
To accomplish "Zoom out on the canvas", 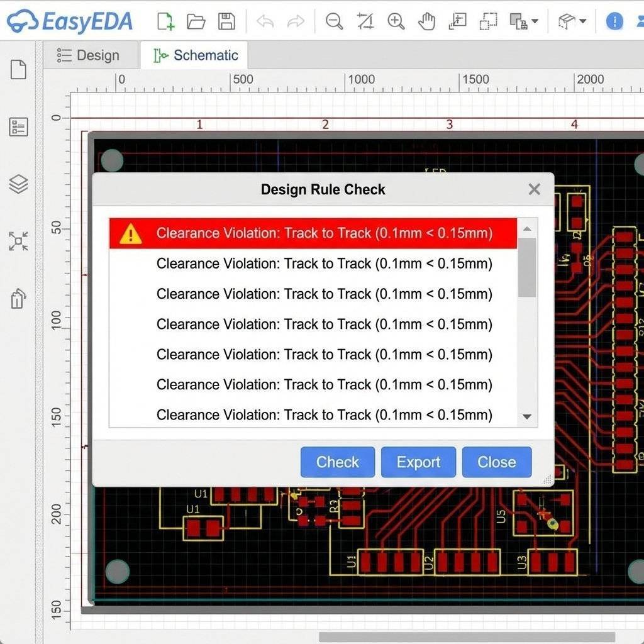I will coord(334,21).
